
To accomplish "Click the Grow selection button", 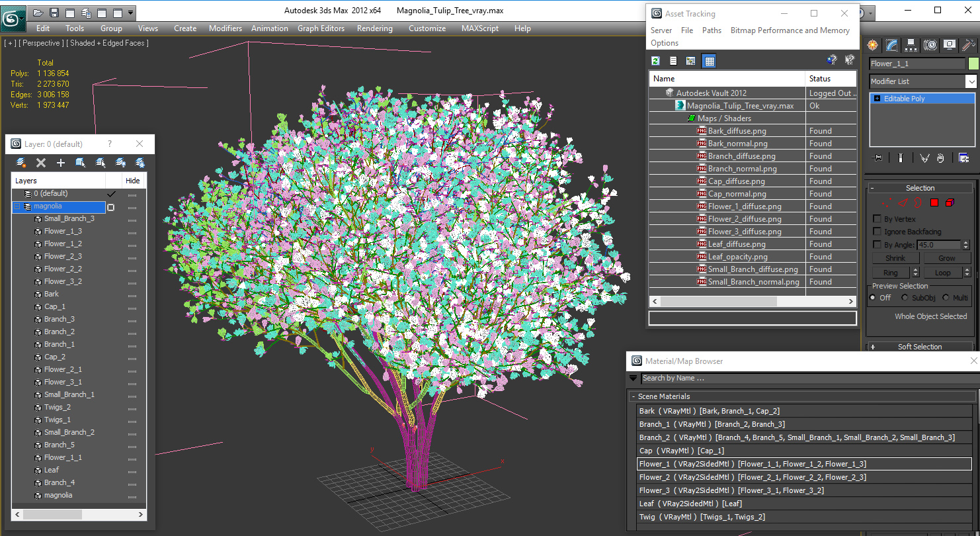I will 947,258.
